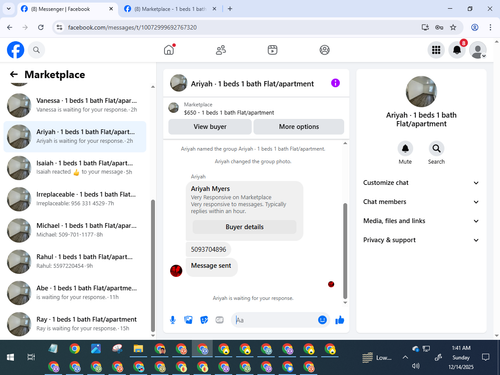This screenshot has width=500, height=375.
Task: Send a thumbs up like
Action: coord(340,320)
